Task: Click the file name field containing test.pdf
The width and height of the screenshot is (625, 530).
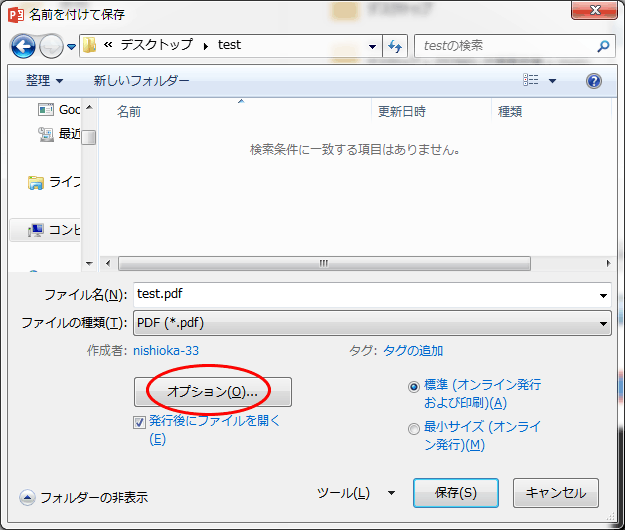Action: pos(360,295)
